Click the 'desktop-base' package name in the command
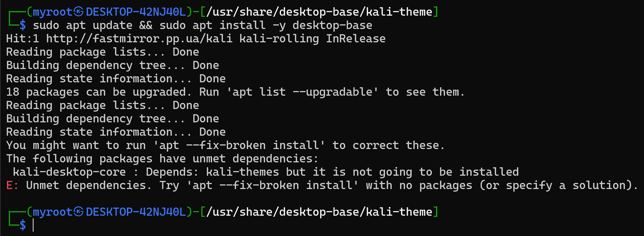The image size is (644, 236). [332, 25]
